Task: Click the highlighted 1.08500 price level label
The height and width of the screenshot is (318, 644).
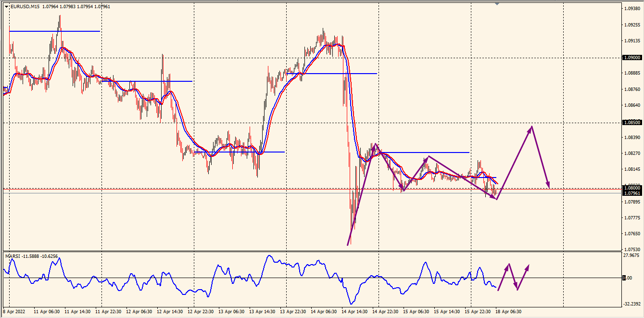Action: 632,123
